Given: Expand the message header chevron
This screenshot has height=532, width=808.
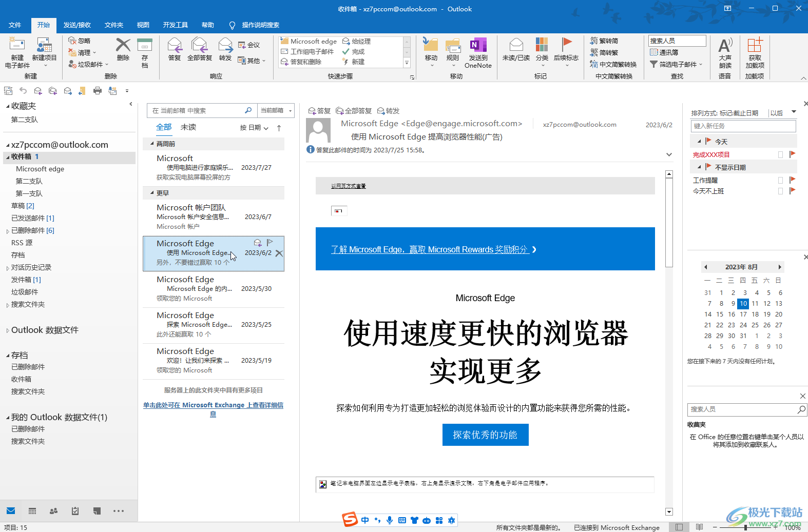Looking at the screenshot, I should pyautogui.click(x=669, y=154).
